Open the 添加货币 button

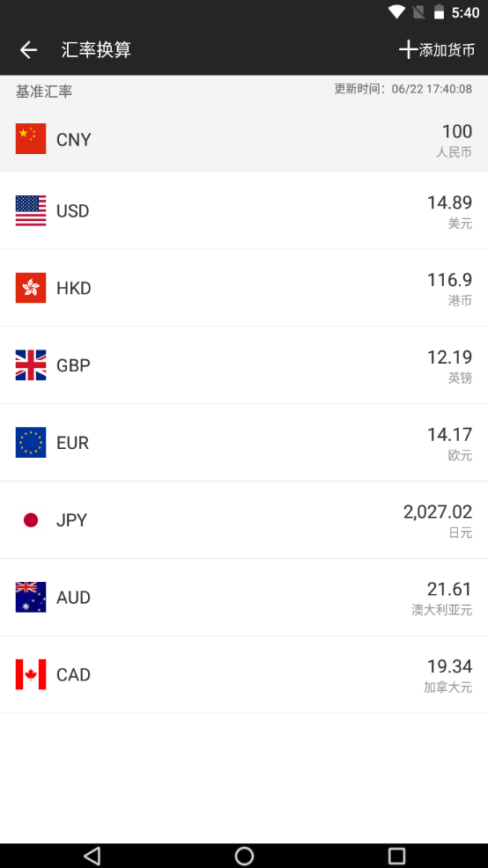click(x=437, y=50)
